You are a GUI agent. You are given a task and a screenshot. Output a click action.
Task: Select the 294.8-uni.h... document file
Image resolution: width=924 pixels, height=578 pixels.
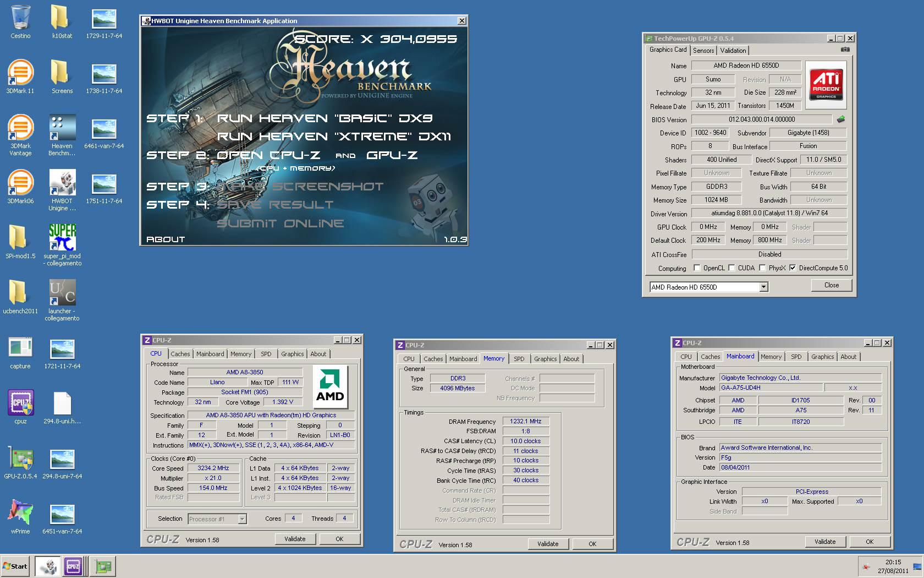(62, 407)
